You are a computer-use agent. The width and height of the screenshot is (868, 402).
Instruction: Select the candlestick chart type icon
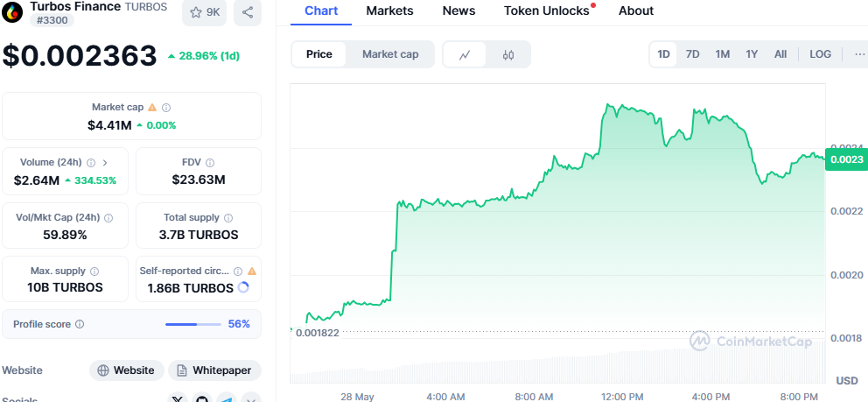click(x=508, y=54)
